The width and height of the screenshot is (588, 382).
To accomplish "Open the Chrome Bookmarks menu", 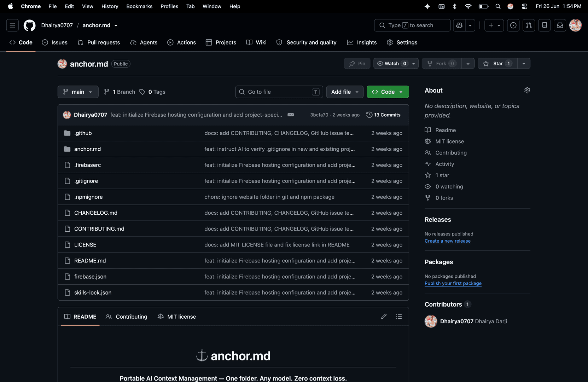I will [139, 6].
